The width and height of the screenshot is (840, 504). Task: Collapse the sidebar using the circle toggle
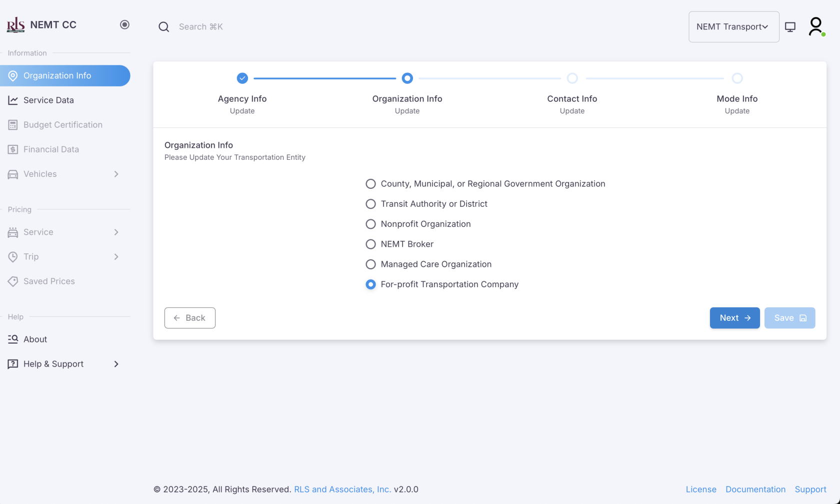[x=124, y=24]
